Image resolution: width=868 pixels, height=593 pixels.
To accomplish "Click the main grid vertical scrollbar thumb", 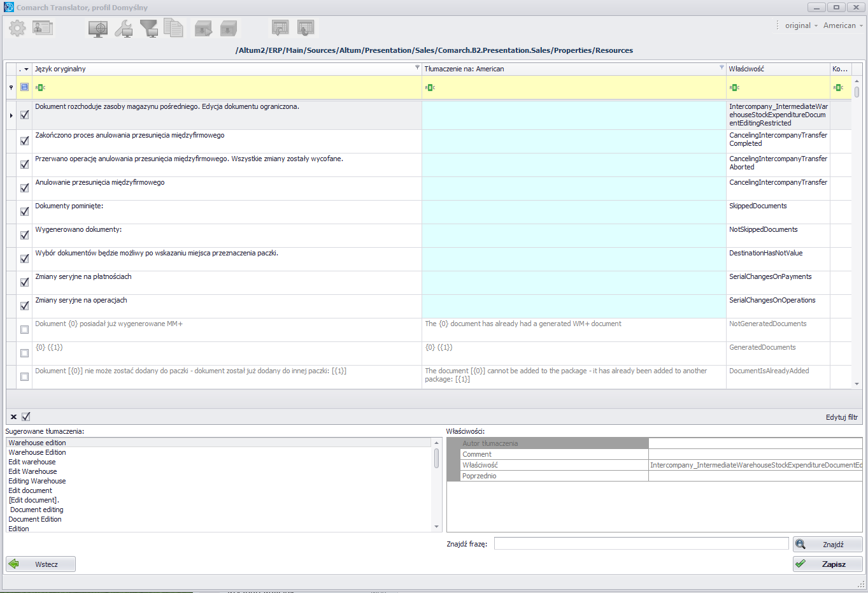I will click(x=857, y=92).
